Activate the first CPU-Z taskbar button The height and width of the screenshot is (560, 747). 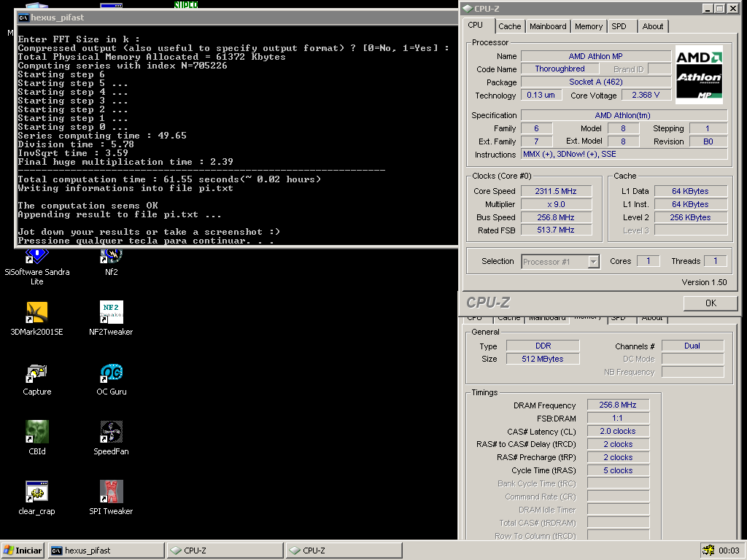[225, 551]
